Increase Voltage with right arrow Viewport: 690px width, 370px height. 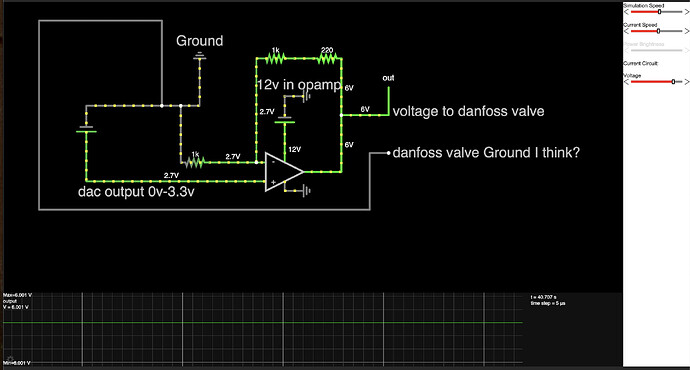pos(686,82)
